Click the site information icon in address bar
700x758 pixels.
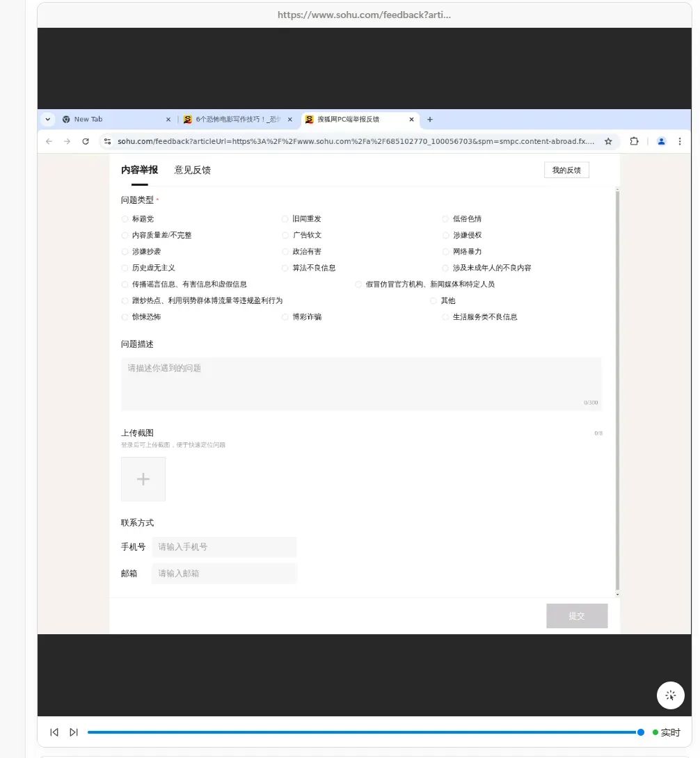tap(108, 141)
